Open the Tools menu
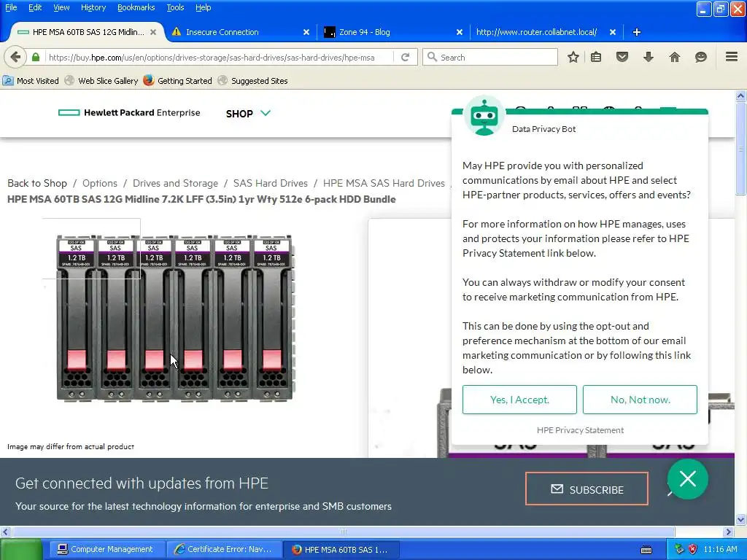This screenshot has height=560, width=747. tap(175, 7)
